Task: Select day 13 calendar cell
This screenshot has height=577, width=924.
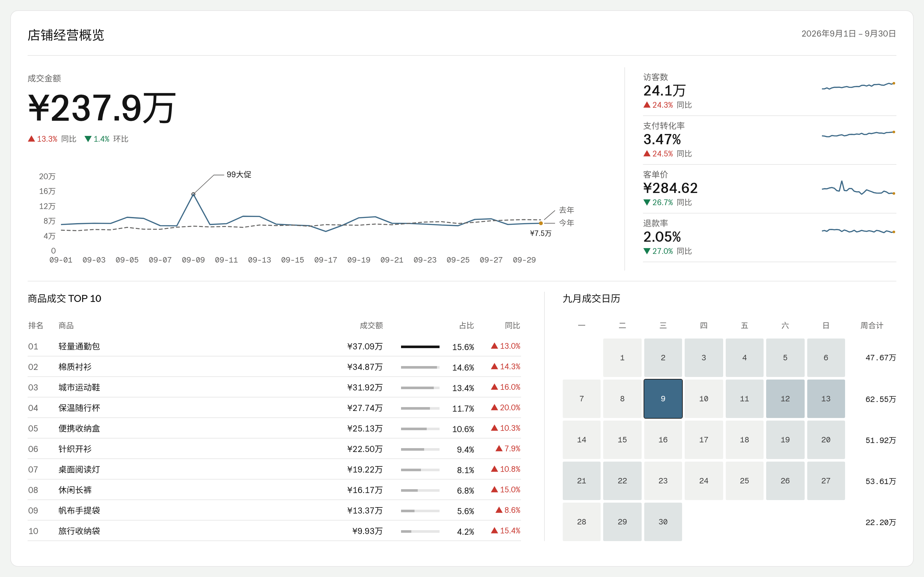Action: coord(826,399)
